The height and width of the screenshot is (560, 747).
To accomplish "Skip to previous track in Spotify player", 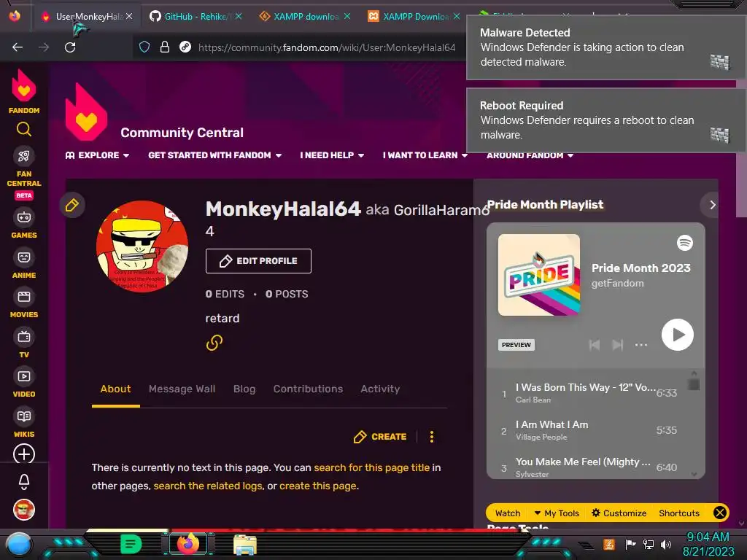I will [x=595, y=345].
